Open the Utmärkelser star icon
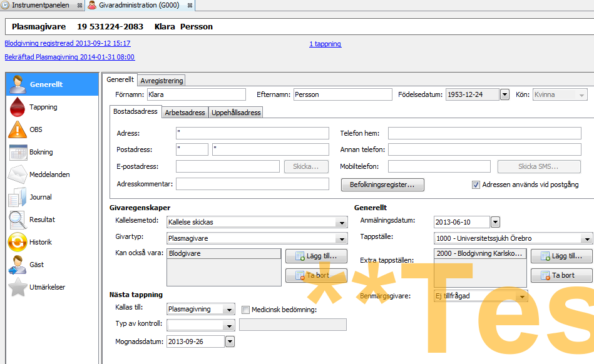The image size is (594, 364). pos(18,287)
